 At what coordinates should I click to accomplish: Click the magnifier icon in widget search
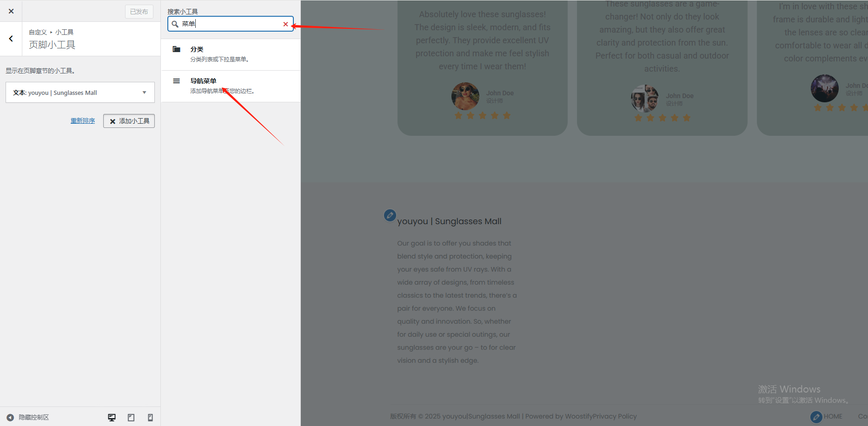[x=175, y=24]
